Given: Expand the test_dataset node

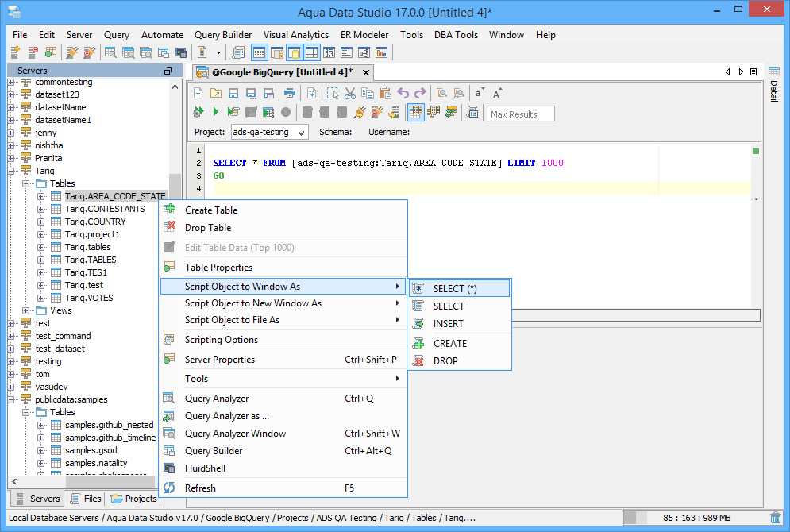Looking at the screenshot, I should [11, 349].
